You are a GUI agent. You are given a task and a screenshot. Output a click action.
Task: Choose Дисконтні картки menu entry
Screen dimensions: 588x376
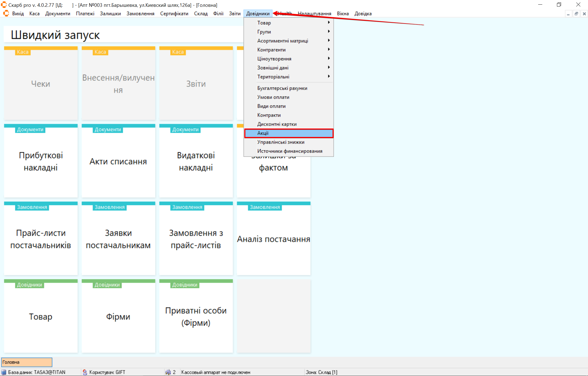[277, 124]
